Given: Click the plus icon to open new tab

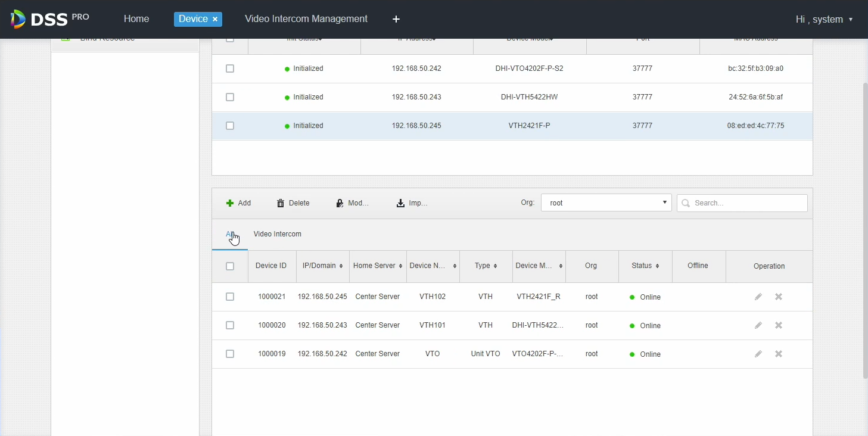Looking at the screenshot, I should pyautogui.click(x=396, y=19).
